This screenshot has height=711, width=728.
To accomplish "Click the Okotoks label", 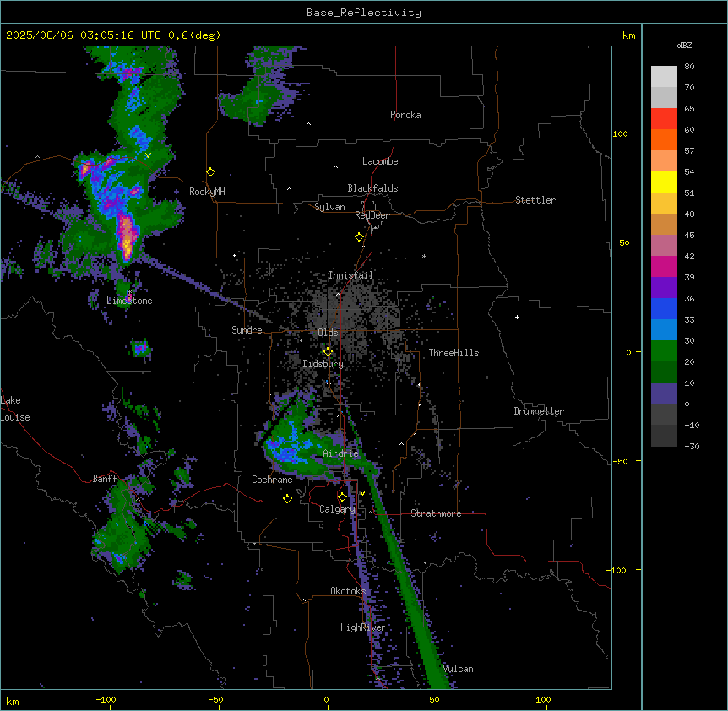I will [x=348, y=591].
